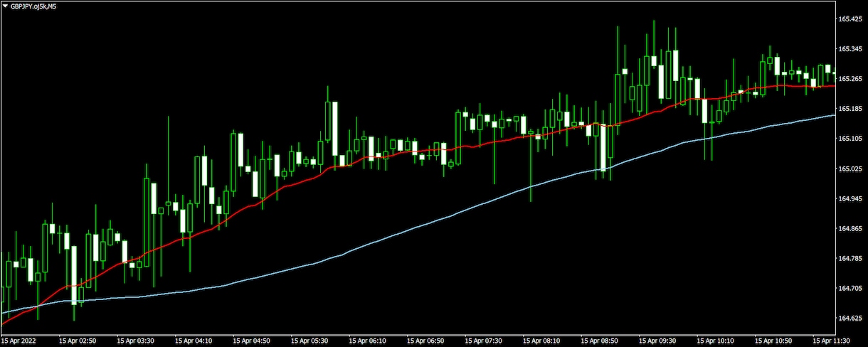Click the 15 Apr 2022 date label
868x347 pixels.
[19, 341]
